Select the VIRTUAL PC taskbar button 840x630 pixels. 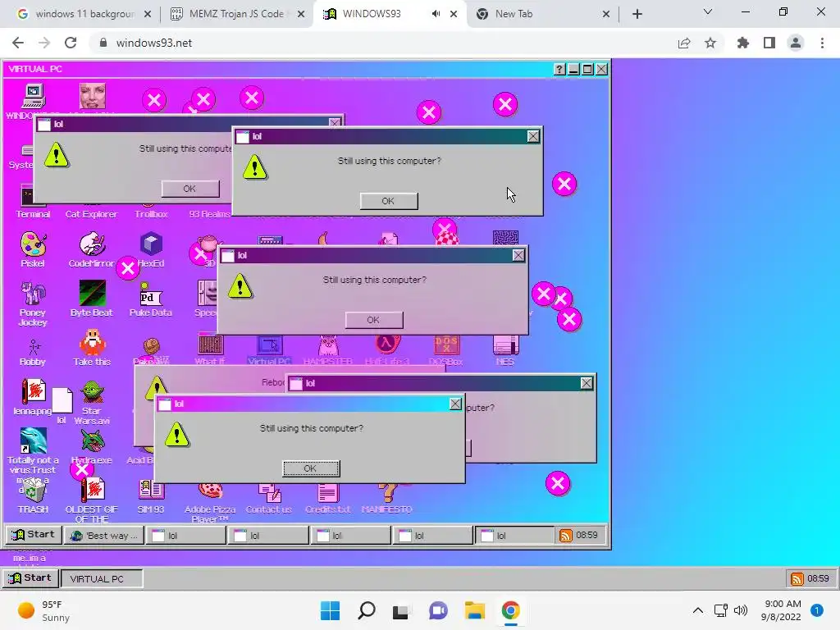(101, 578)
